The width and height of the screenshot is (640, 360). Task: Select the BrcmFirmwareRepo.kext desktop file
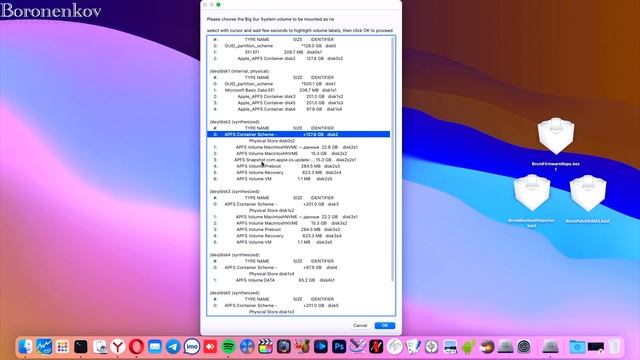pyautogui.click(x=556, y=143)
